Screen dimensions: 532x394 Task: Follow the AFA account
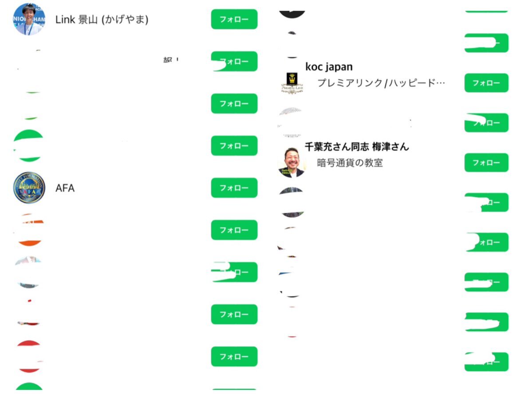click(234, 188)
